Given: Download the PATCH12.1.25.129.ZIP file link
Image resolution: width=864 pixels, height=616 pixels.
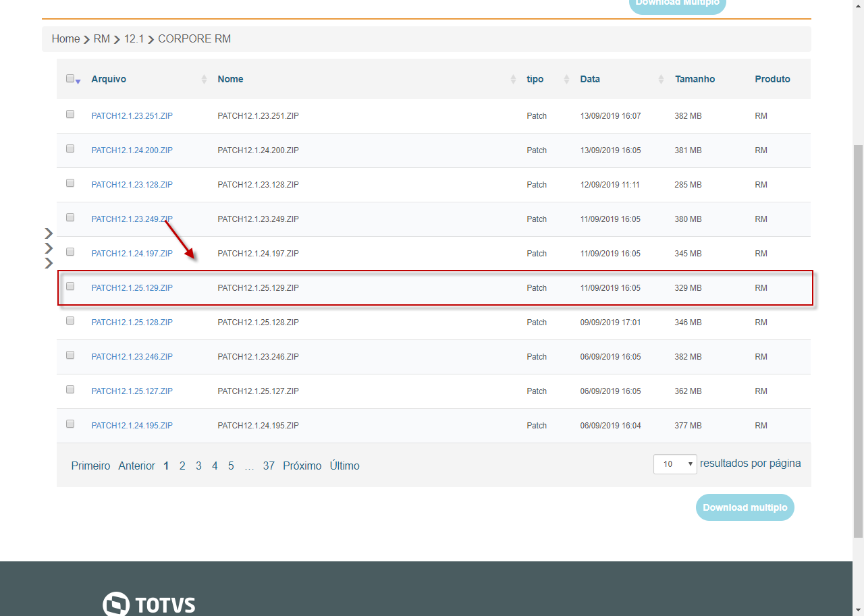Looking at the screenshot, I should coord(132,288).
